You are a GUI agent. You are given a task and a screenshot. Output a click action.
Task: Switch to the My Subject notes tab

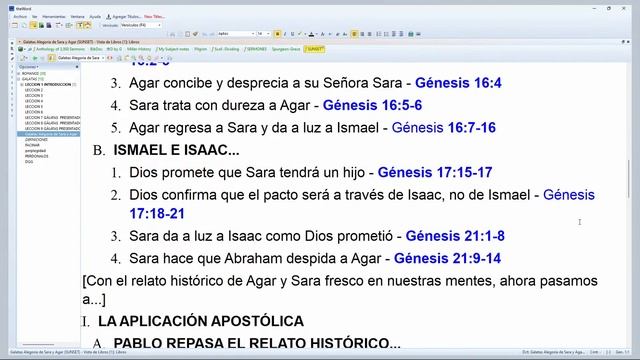173,49
